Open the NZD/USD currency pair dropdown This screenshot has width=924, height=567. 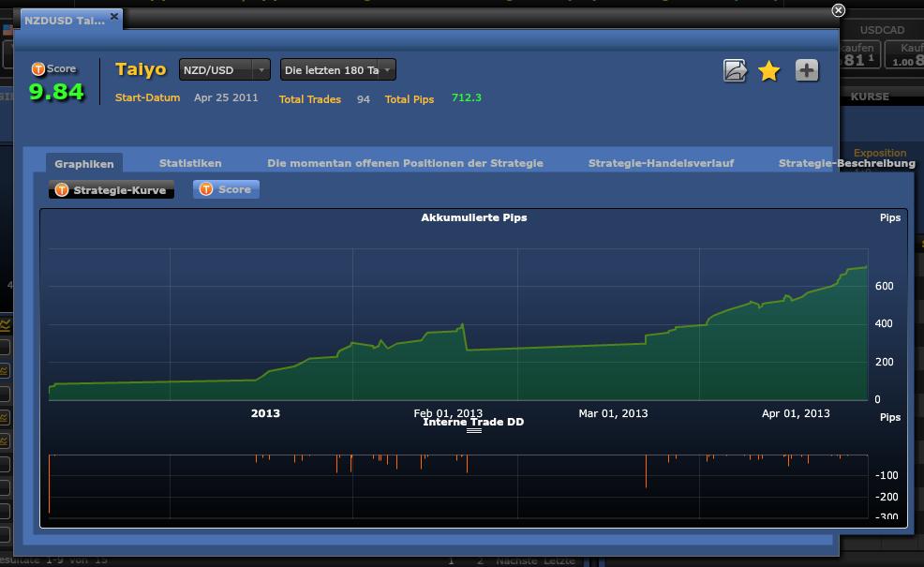(x=224, y=70)
